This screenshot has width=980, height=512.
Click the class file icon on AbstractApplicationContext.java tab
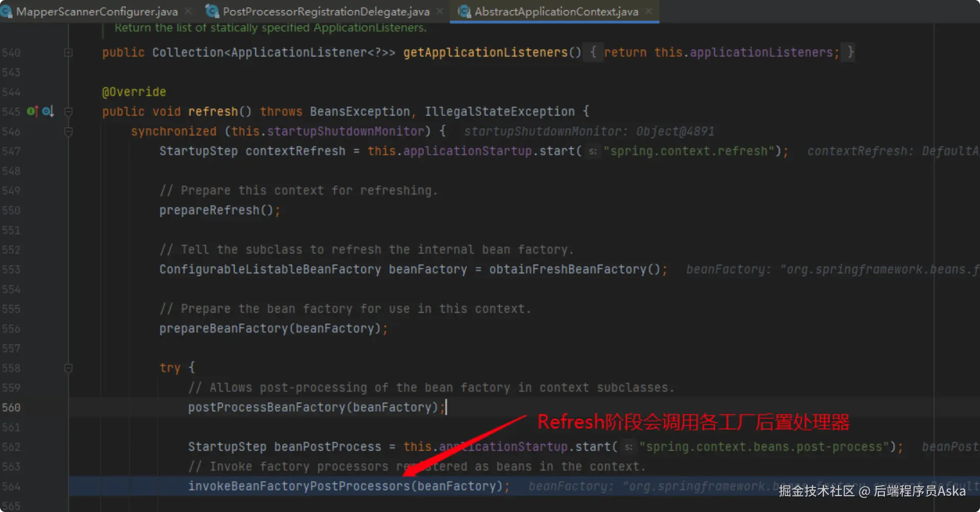(464, 11)
